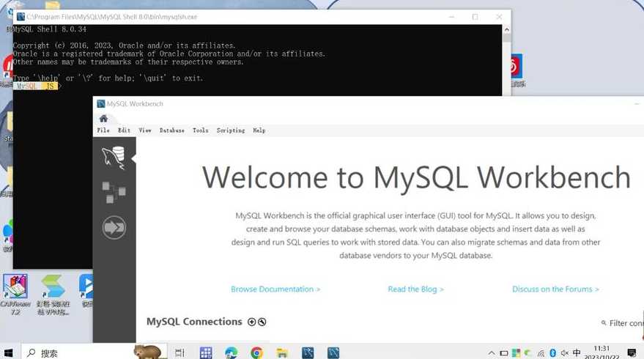Viewport: 644px width, 359px height.
Task: Click the muted volume tray icon
Action: 565,353
